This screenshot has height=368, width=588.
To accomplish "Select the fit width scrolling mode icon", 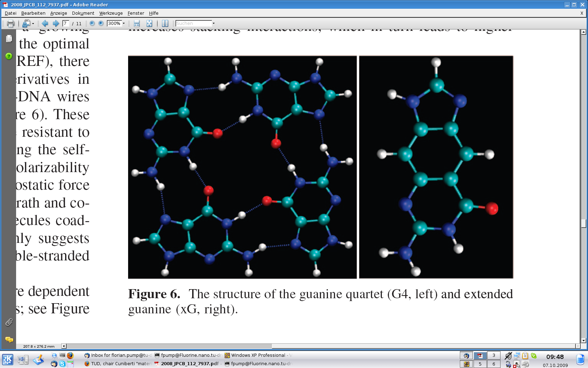I will pyautogui.click(x=136, y=23).
